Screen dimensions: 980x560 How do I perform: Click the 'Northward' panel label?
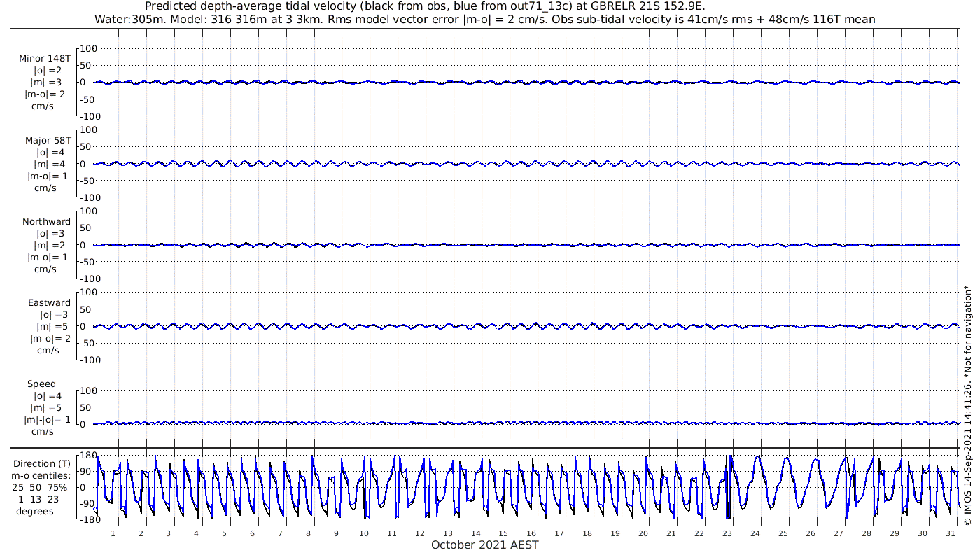pyautogui.click(x=46, y=222)
